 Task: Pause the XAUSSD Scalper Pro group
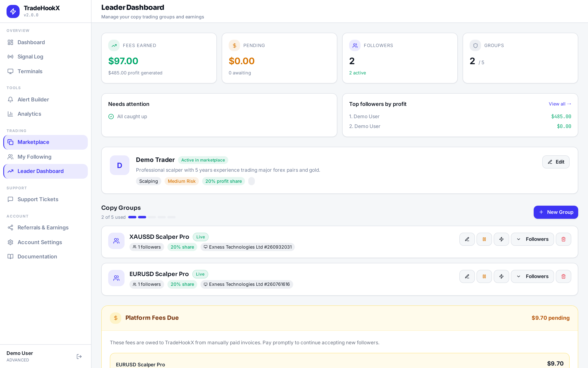click(x=484, y=239)
